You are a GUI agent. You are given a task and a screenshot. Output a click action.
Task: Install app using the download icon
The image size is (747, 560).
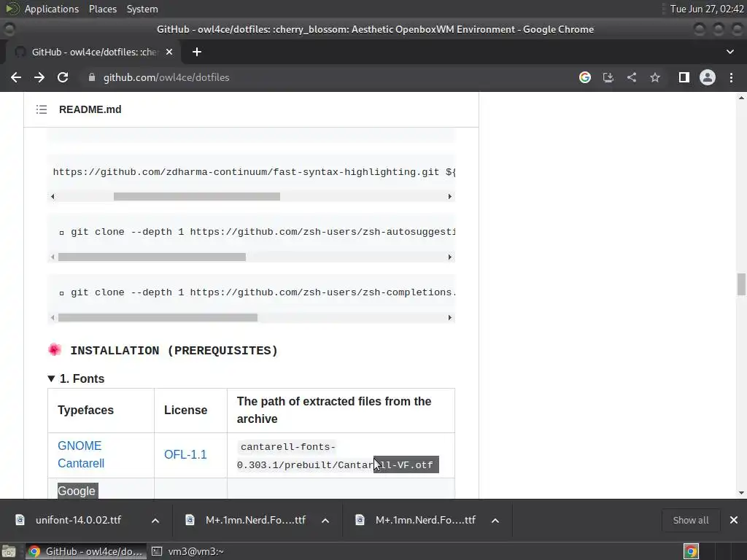pos(608,77)
